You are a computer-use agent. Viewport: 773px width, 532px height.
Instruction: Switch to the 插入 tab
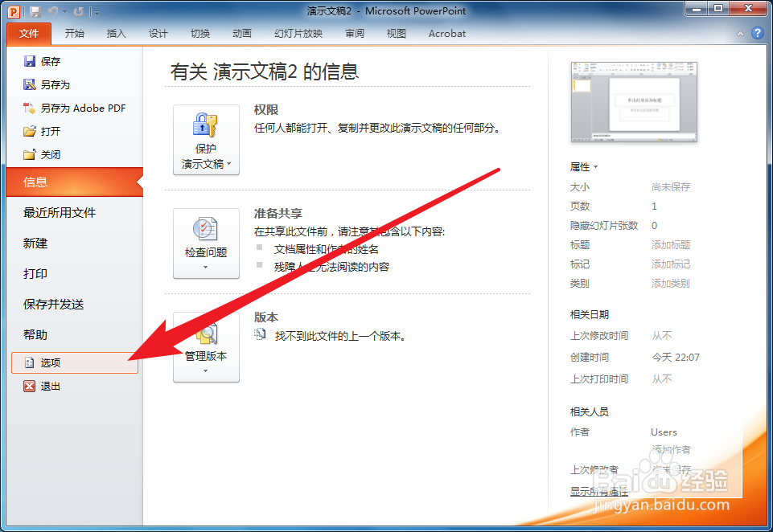pyautogui.click(x=117, y=34)
